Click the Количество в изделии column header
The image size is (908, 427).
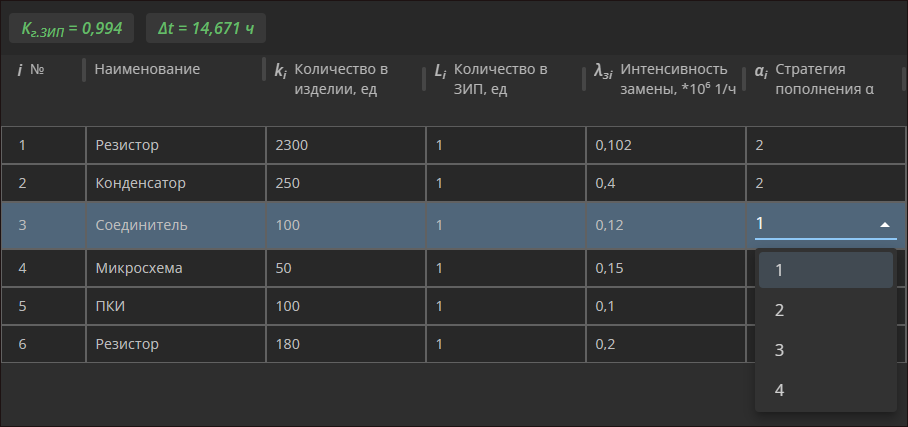click(x=332, y=79)
